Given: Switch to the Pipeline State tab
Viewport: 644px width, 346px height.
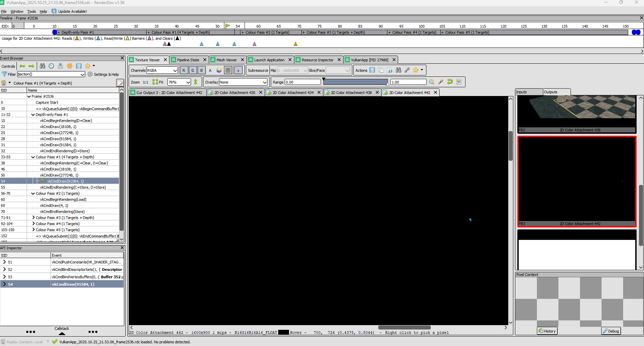Looking at the screenshot, I should tap(188, 60).
